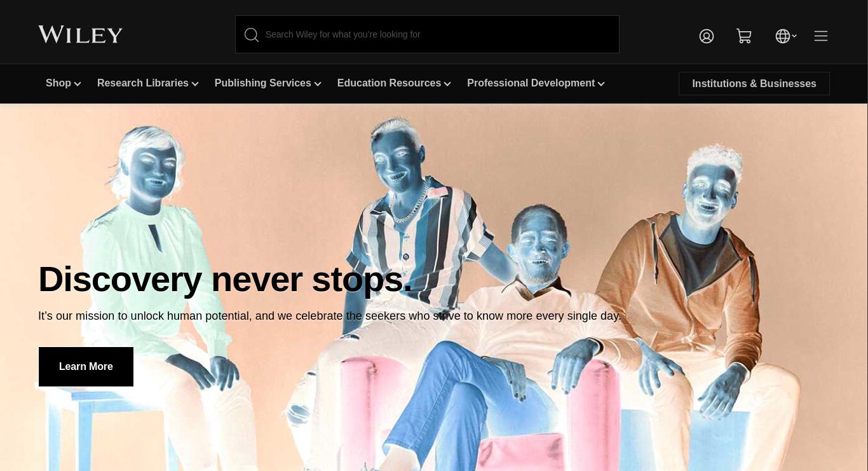The width and height of the screenshot is (868, 471).
Task: Click the Institutions & Businesses button
Action: pyautogui.click(x=754, y=83)
